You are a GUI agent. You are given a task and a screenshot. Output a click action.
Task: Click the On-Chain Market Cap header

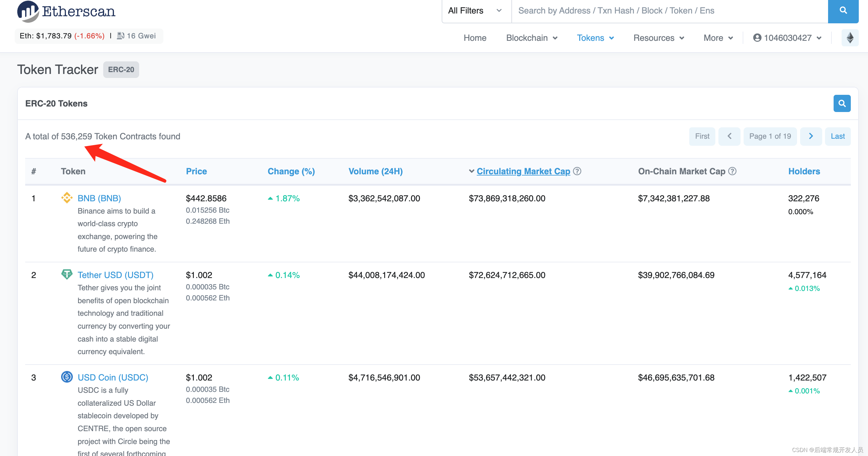(x=681, y=171)
